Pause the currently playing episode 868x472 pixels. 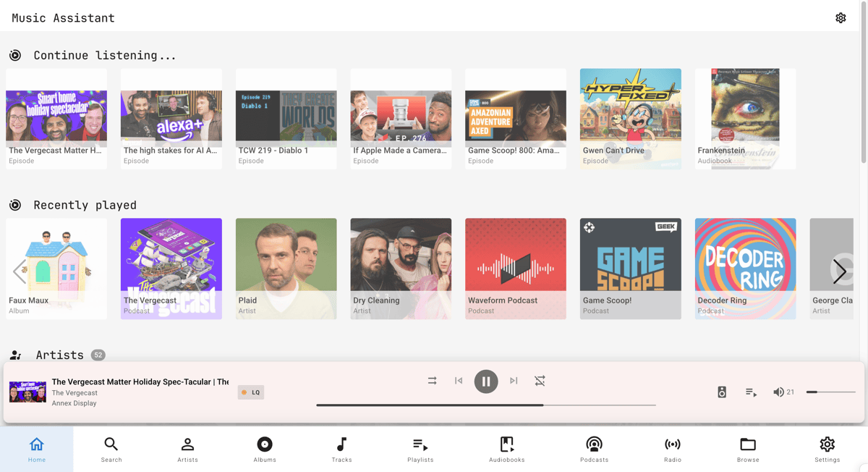coord(486,381)
